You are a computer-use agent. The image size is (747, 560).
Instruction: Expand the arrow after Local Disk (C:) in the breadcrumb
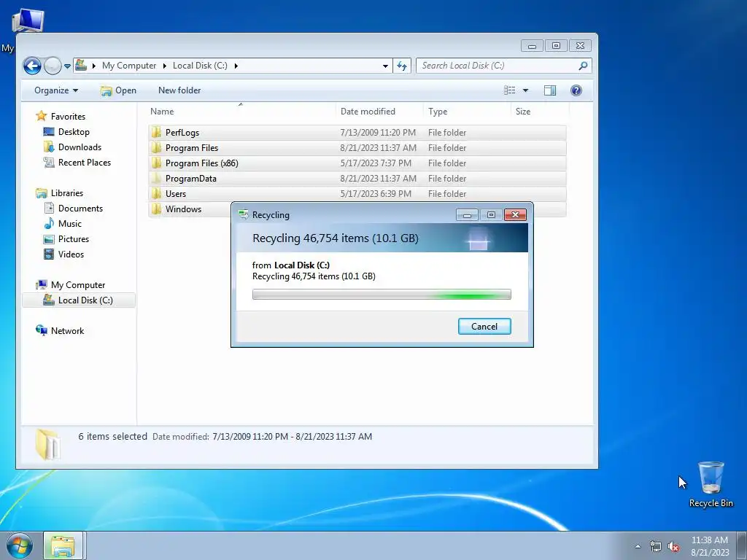tap(236, 66)
